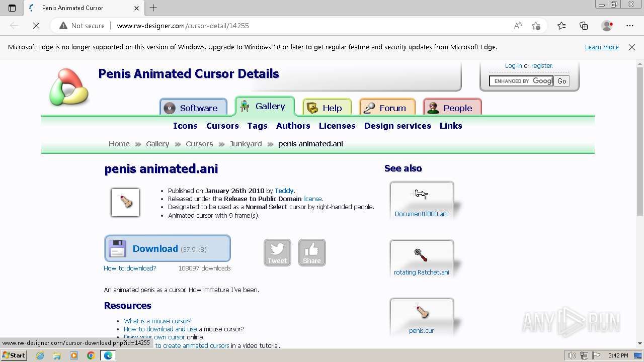Add this page to favorites
Image resolution: width=644 pixels, height=362 pixels.
(536, 26)
